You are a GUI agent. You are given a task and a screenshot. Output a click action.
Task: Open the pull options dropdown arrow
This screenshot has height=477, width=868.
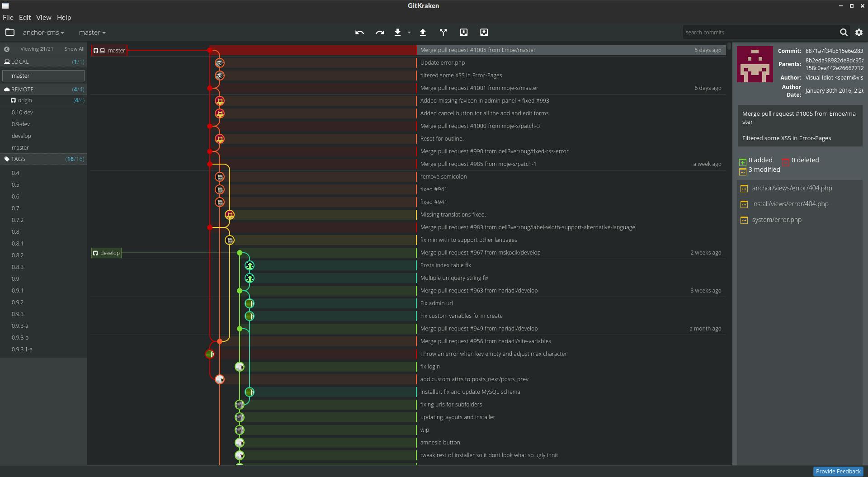coord(409,33)
